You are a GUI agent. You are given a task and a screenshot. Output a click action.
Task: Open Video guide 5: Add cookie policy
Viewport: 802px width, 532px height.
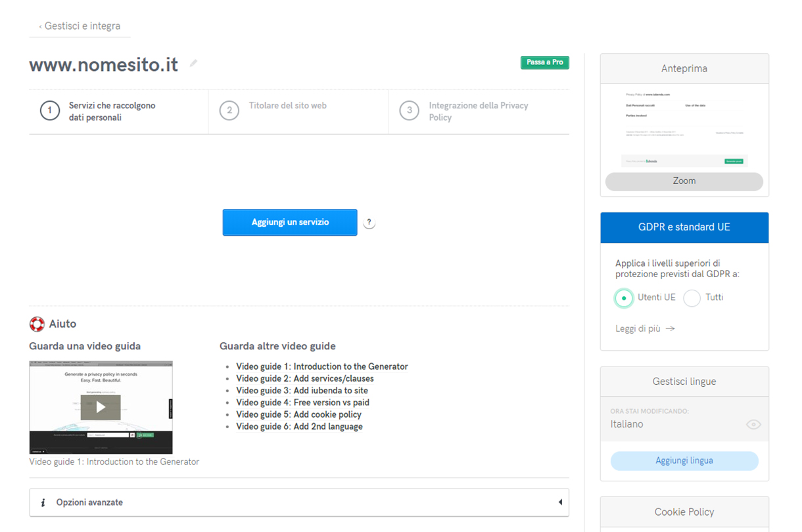point(299,414)
